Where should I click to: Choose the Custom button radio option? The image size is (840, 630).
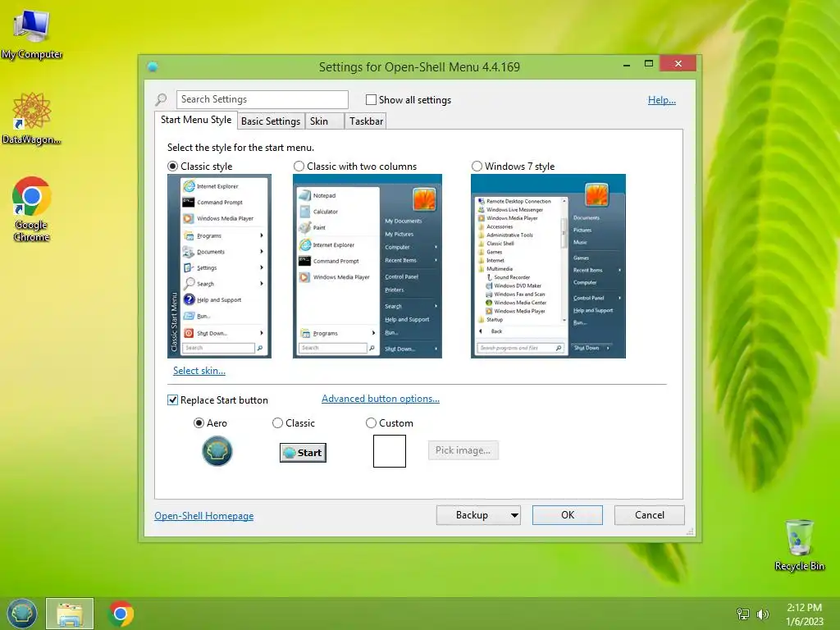tap(371, 422)
